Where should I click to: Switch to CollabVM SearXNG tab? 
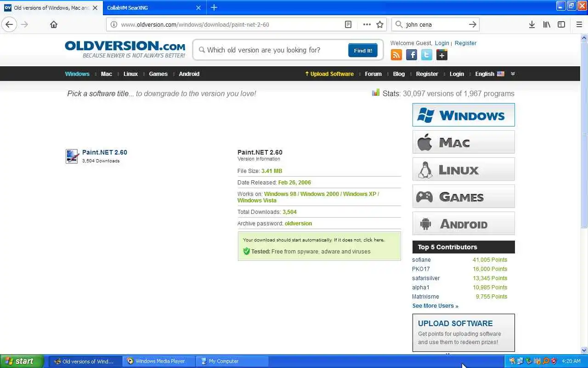[x=154, y=8]
